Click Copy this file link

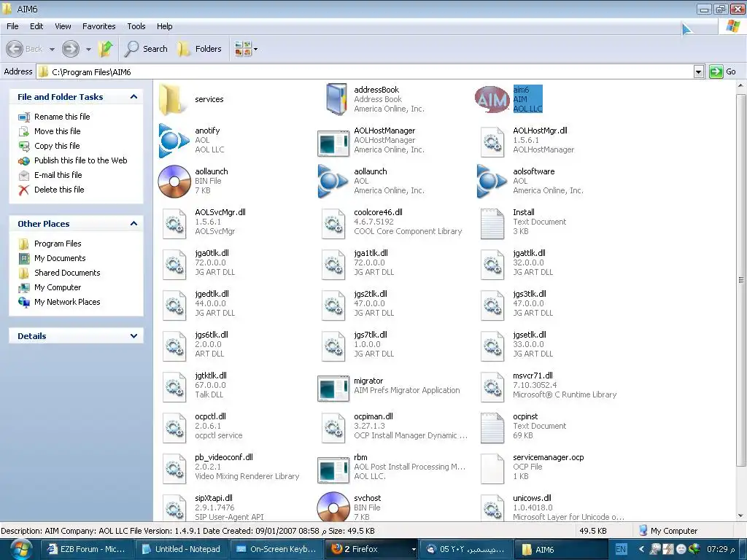click(57, 146)
